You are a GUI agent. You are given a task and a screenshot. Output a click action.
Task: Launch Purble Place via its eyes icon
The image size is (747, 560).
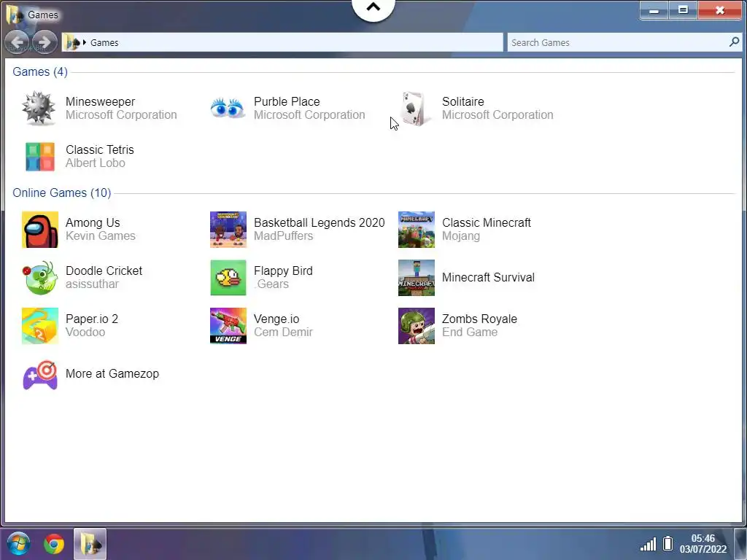(228, 108)
